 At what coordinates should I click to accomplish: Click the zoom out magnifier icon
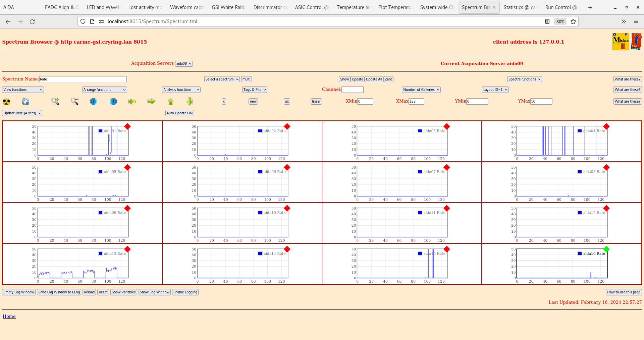(x=74, y=101)
